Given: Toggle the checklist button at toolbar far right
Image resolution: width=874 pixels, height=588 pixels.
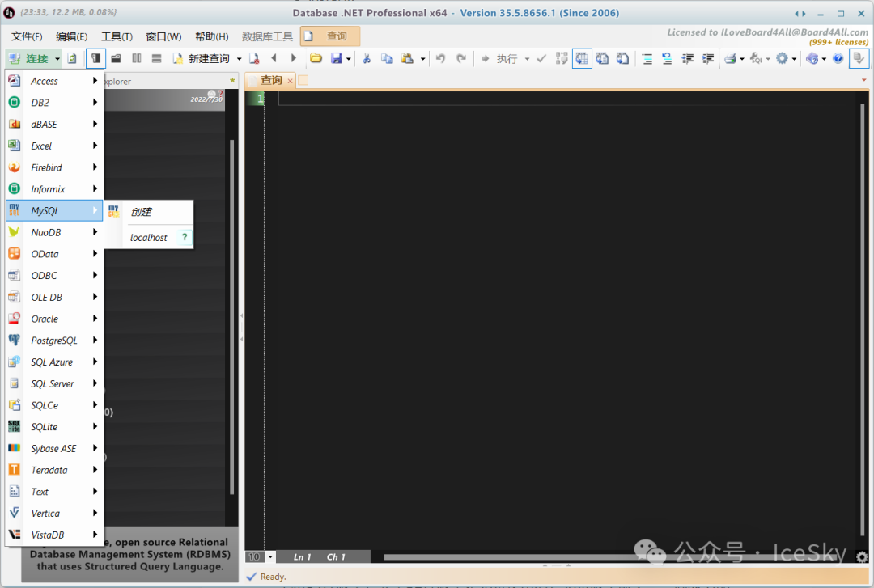Looking at the screenshot, I should [859, 58].
